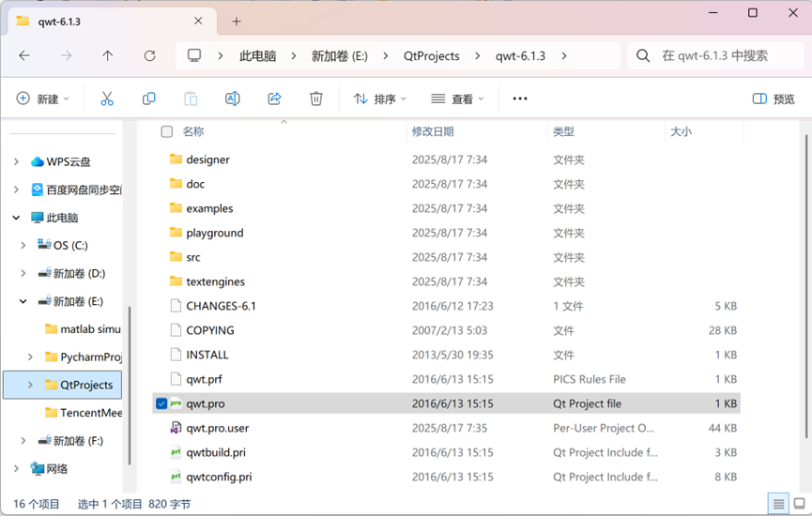The image size is (812, 516).
Task: Collapse the 此电脑 tree node
Action: pyautogui.click(x=16, y=218)
